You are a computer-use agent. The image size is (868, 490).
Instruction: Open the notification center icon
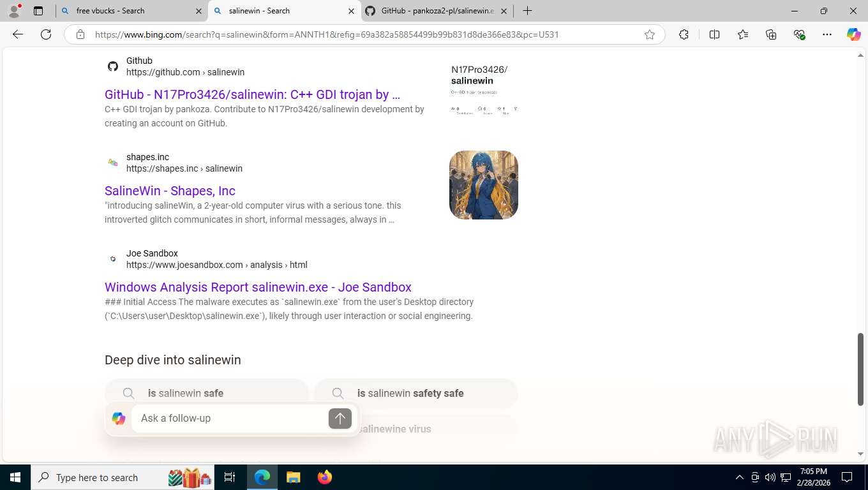[847, 477]
